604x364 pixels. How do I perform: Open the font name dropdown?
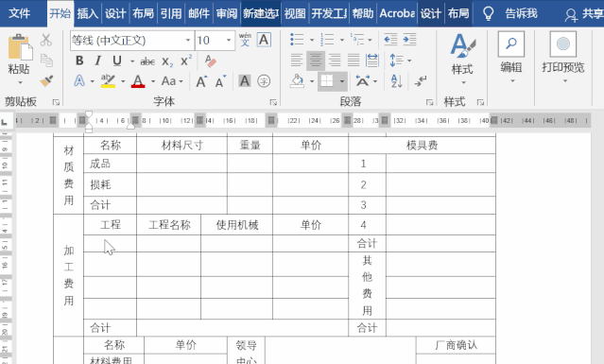pos(188,40)
